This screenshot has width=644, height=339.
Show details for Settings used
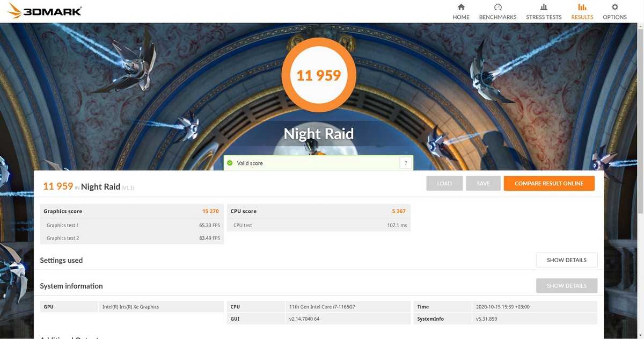point(566,260)
